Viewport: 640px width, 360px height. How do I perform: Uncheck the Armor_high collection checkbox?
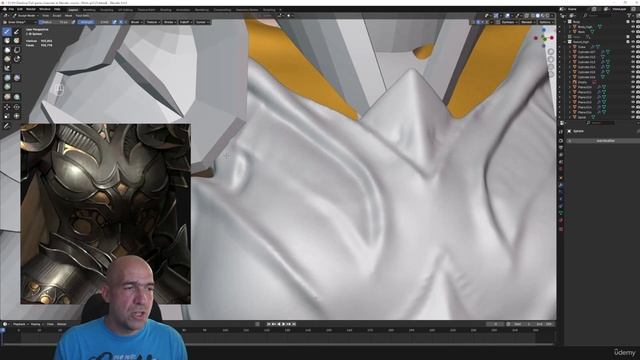click(628, 42)
